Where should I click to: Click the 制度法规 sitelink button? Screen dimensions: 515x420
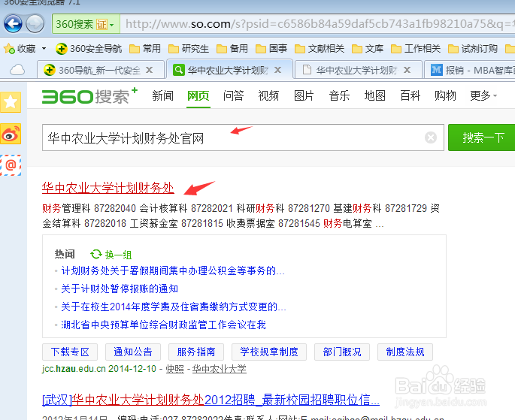(405, 352)
